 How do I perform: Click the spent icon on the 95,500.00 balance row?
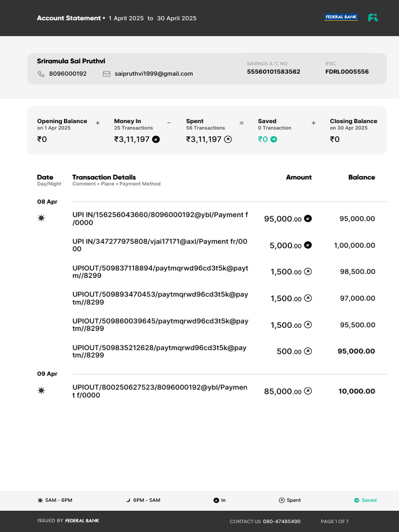pyautogui.click(x=308, y=325)
